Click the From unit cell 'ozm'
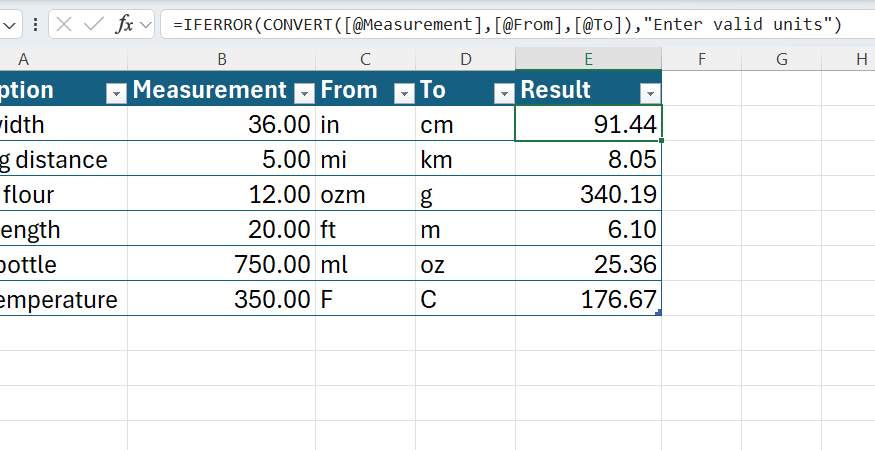The image size is (875, 450). [x=366, y=194]
